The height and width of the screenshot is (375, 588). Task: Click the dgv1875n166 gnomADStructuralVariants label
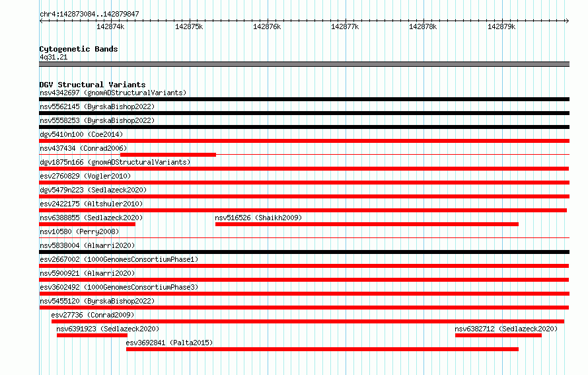pos(115,162)
